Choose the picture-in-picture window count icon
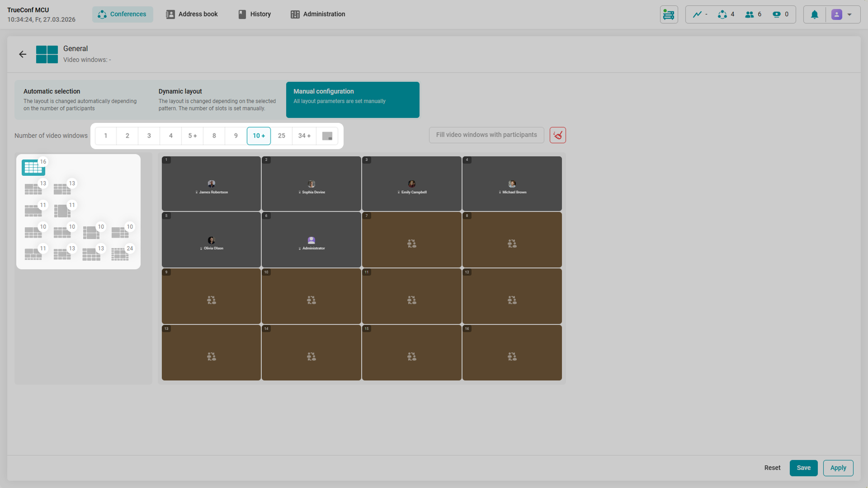The width and height of the screenshot is (868, 488). tap(327, 136)
